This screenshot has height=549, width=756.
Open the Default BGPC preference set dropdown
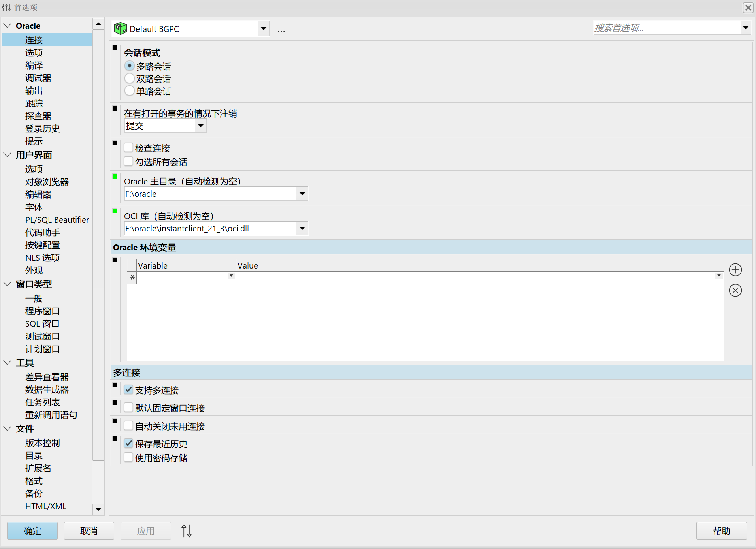[263, 28]
